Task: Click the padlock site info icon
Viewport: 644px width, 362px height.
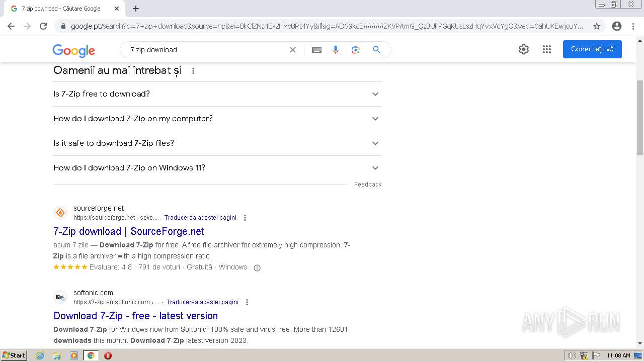Action: pos(63,26)
